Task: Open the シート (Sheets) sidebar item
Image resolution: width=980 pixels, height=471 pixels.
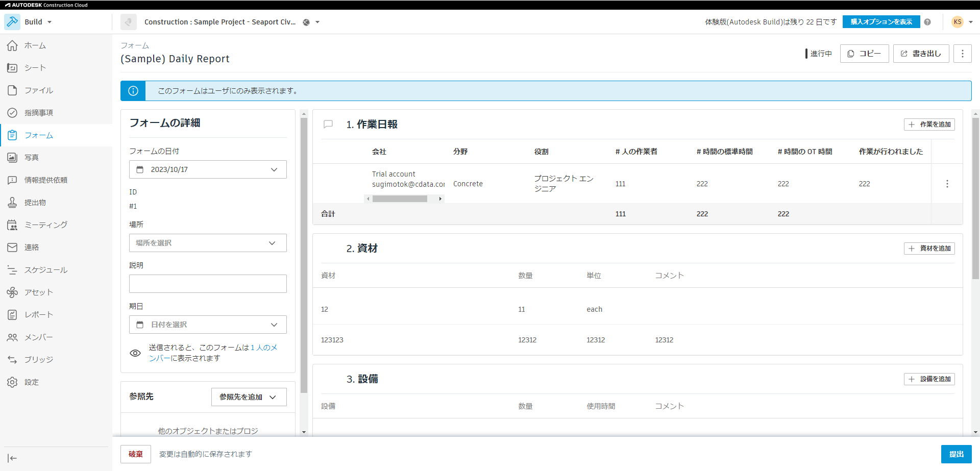Action: click(56, 68)
